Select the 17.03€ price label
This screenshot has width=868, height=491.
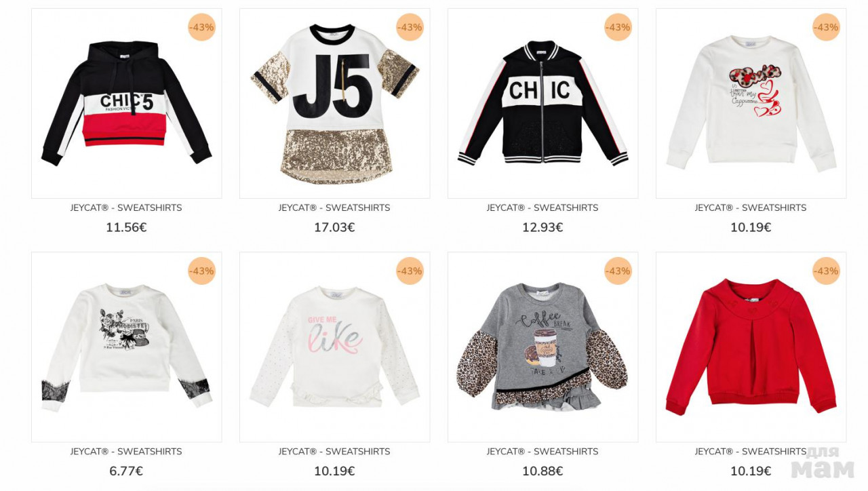click(x=334, y=228)
